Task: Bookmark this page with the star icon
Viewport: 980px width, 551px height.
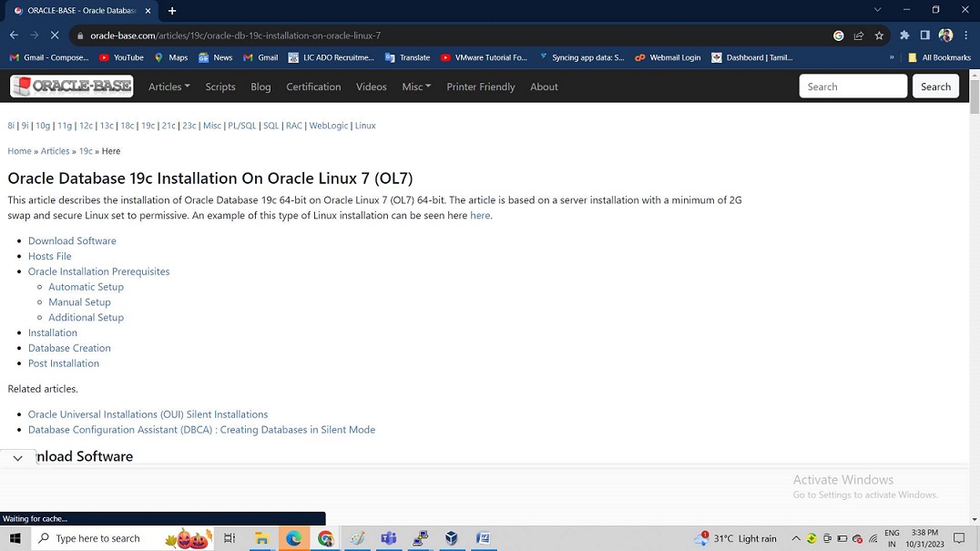Action: (x=879, y=36)
